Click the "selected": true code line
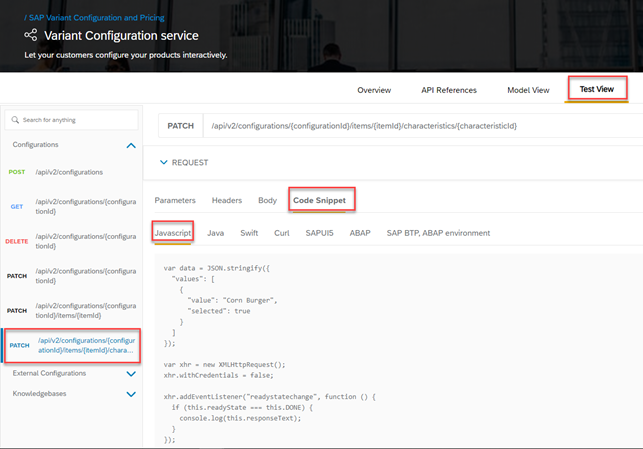 (x=219, y=311)
